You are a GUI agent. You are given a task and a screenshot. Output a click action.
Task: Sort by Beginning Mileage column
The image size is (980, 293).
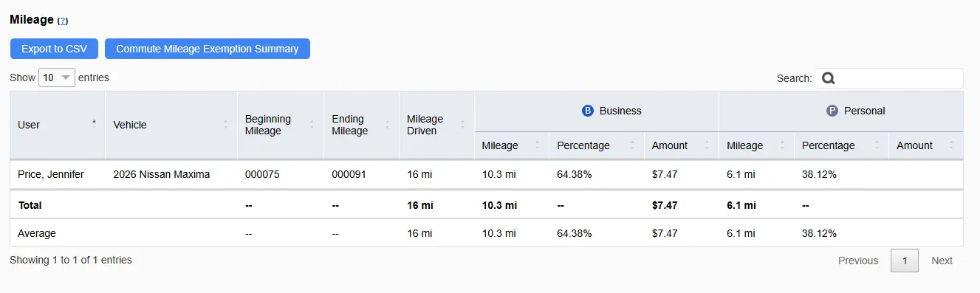tap(281, 125)
